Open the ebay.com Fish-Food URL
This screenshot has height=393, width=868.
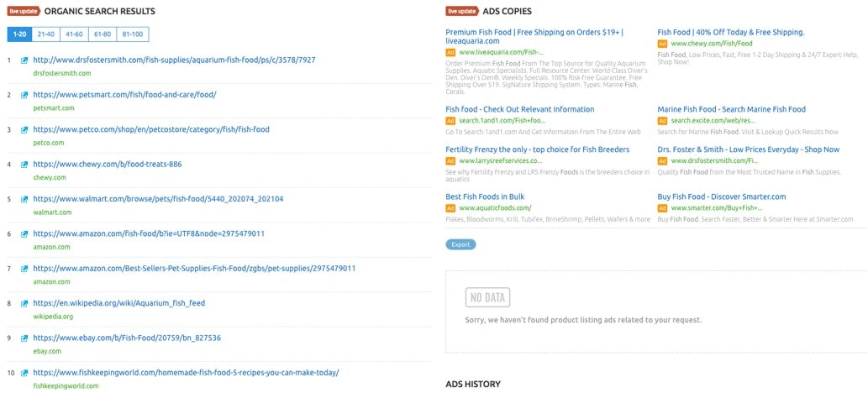click(x=127, y=338)
